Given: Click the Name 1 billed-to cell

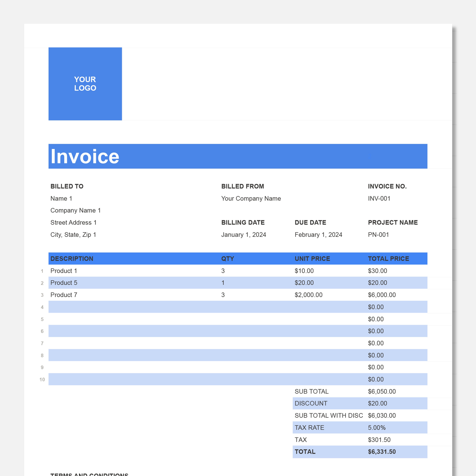Looking at the screenshot, I should click(x=61, y=198).
